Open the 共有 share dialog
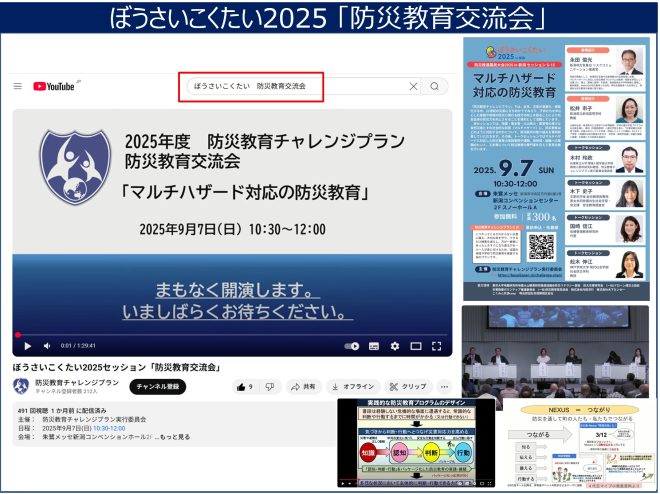This screenshot has height=494, width=660. 303,386
